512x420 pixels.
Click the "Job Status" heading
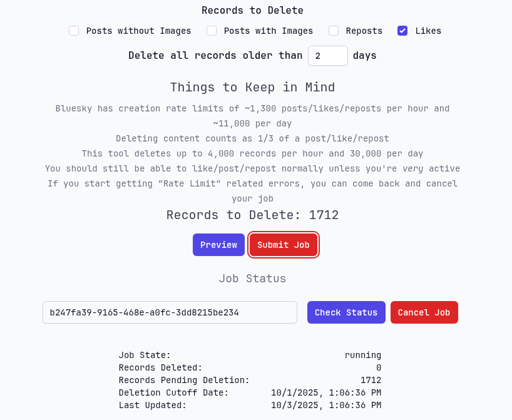252,279
